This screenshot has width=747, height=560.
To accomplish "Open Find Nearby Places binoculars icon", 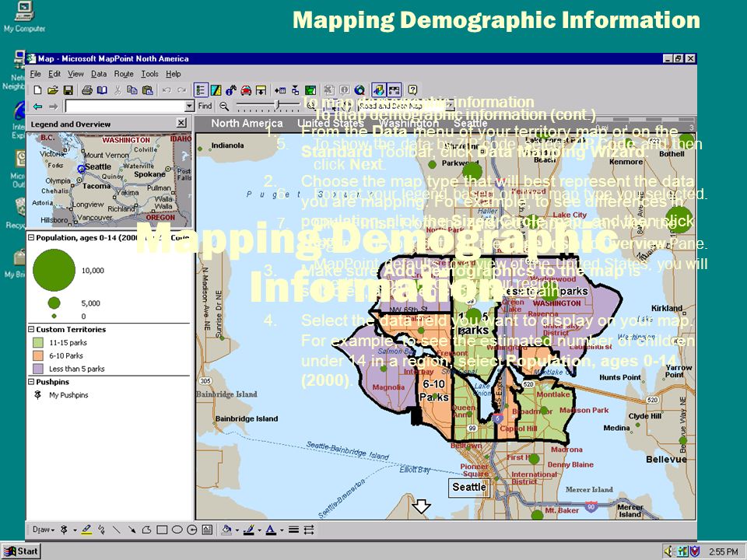I will click(x=231, y=90).
